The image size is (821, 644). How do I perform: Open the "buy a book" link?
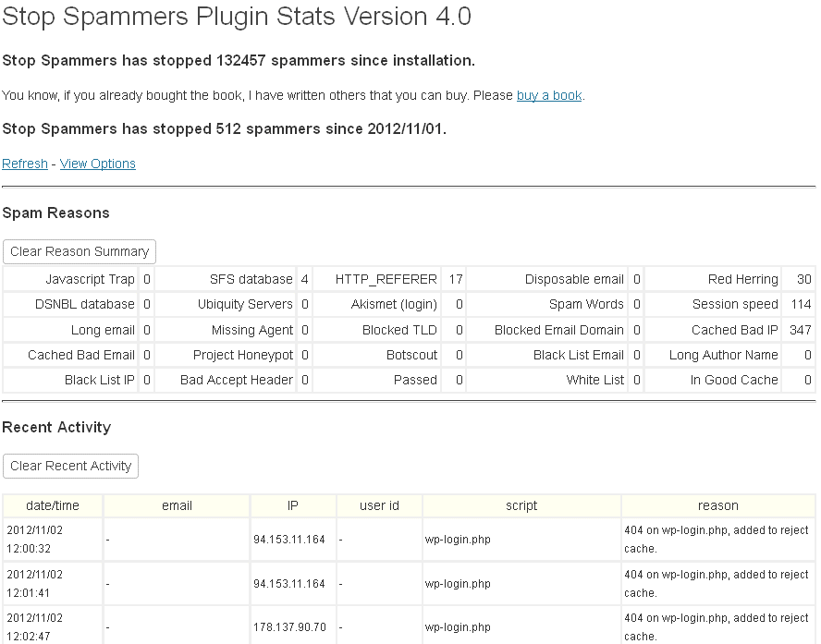pyautogui.click(x=548, y=95)
